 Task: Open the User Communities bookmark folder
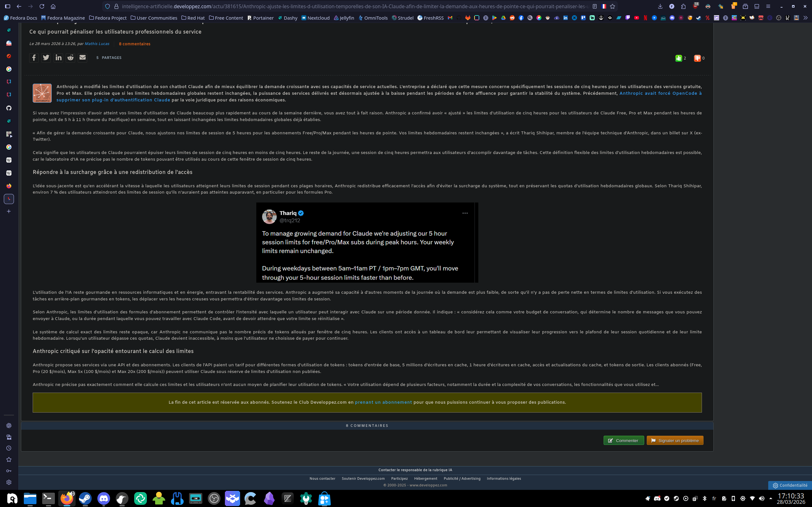click(x=154, y=18)
